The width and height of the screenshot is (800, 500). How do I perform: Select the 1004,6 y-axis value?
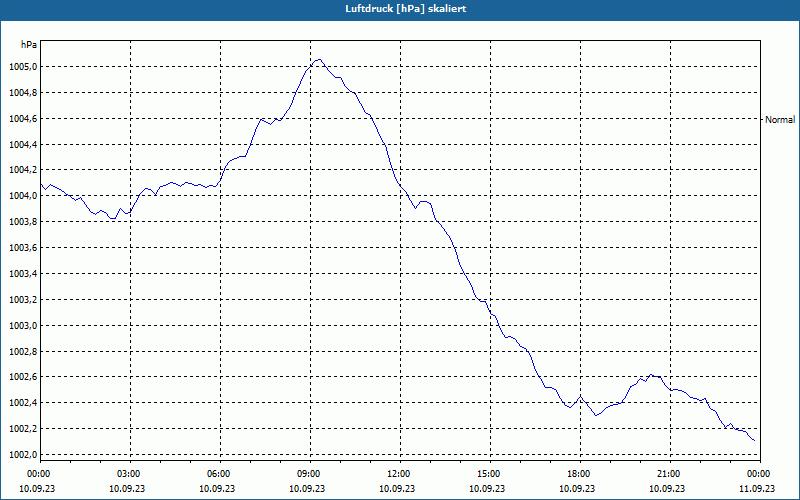tap(22, 119)
